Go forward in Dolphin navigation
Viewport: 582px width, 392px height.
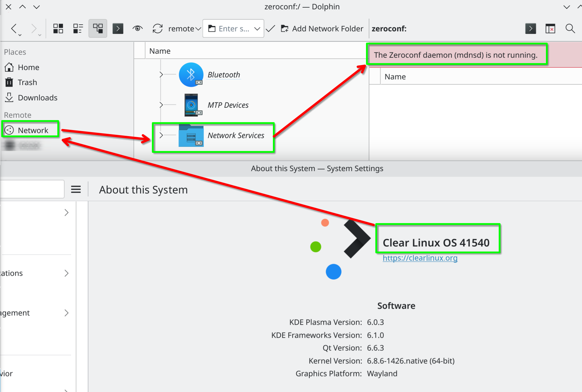(x=34, y=29)
